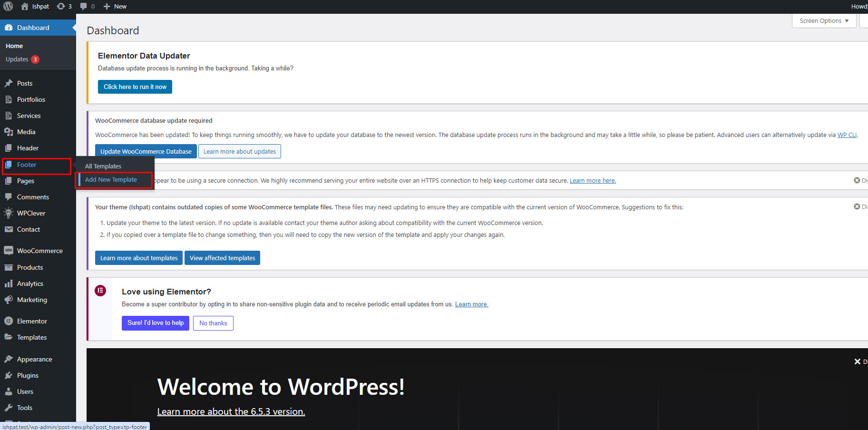Viewport: 868px width, 430px height.
Task: Click the WooCommerce logo icon
Action: [x=9, y=251]
